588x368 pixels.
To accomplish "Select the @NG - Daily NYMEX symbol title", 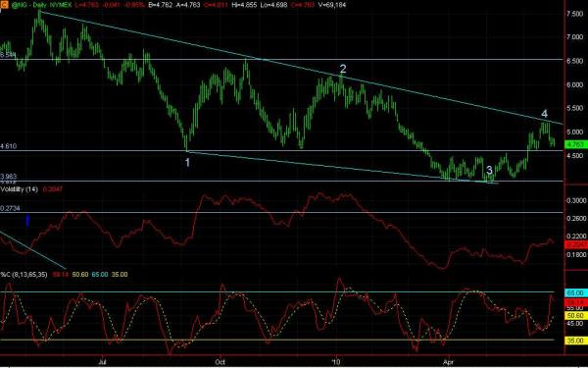I will coord(41,5).
